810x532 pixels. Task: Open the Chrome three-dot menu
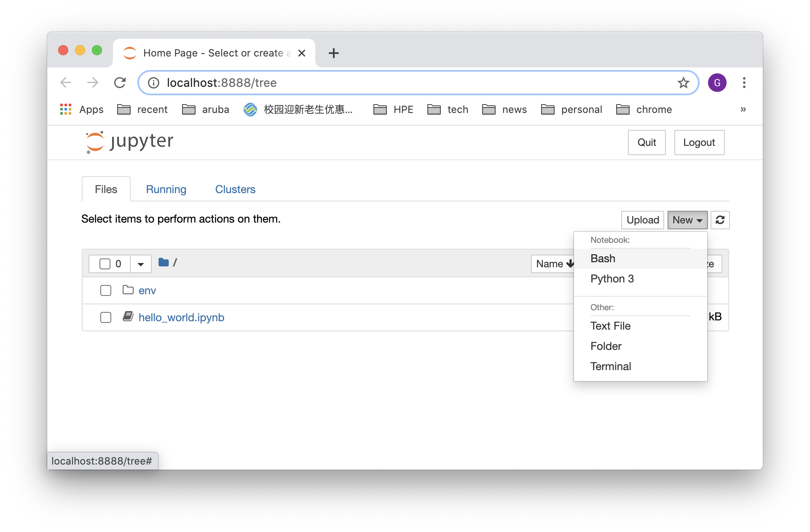744,83
